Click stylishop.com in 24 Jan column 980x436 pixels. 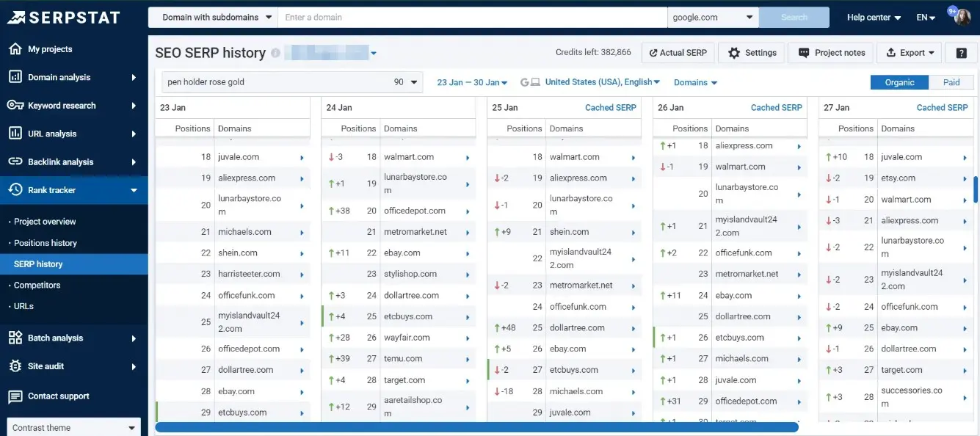tap(410, 275)
